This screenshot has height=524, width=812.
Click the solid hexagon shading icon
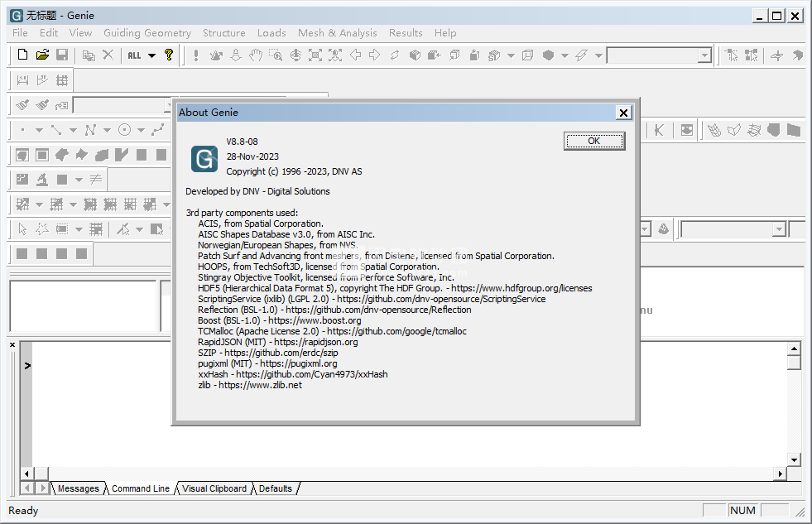(x=549, y=55)
